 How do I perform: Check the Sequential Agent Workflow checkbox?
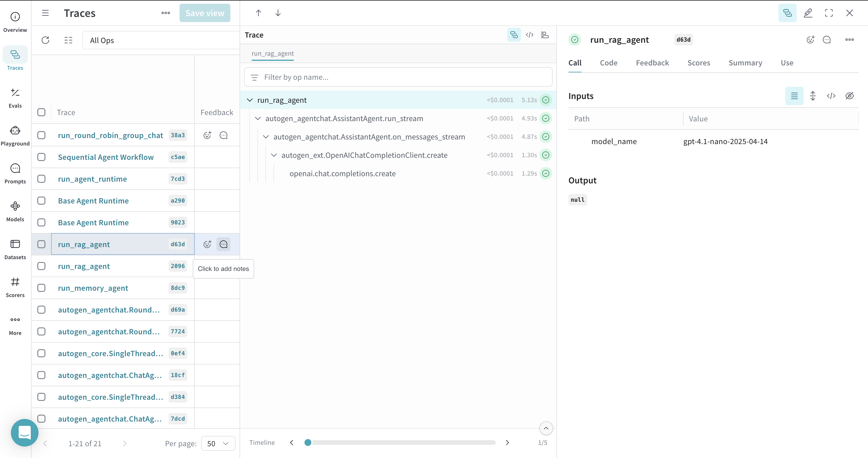41,157
